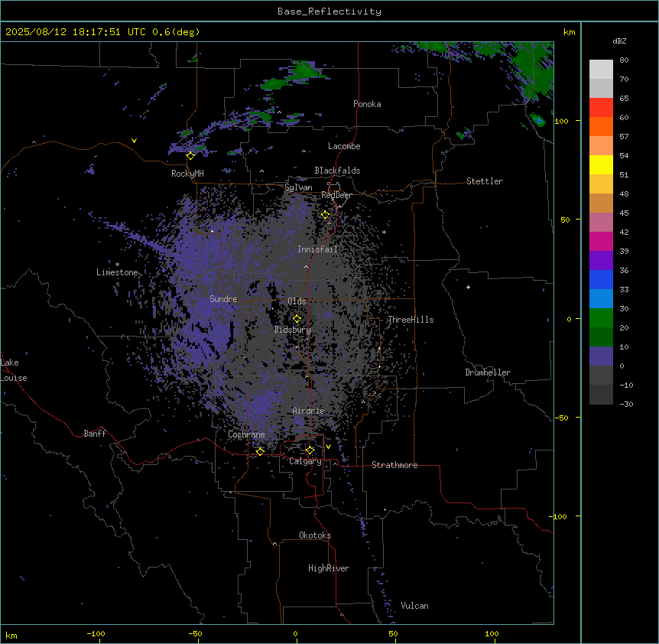Click the yellow diamond marker below RedDeer
659x644 pixels.
325,215
